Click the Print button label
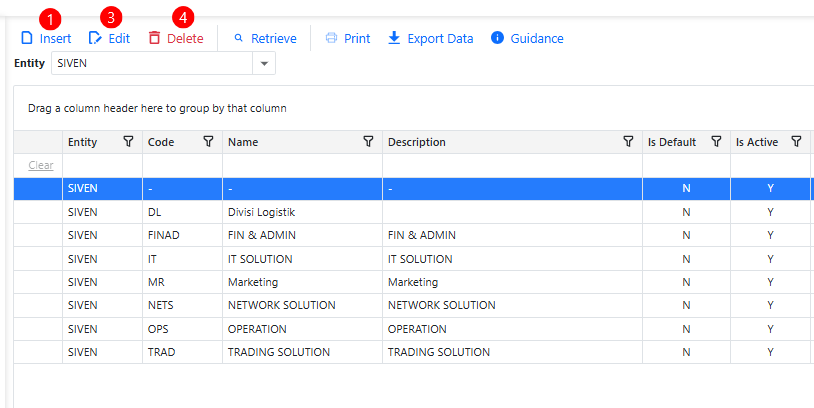The image size is (814, 408). tap(357, 38)
